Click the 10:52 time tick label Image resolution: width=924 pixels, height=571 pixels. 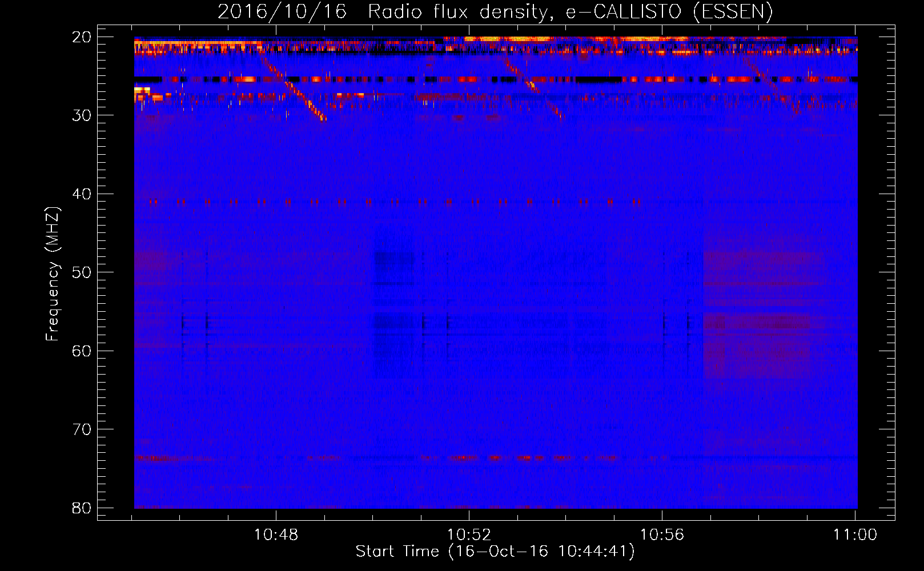click(x=469, y=535)
